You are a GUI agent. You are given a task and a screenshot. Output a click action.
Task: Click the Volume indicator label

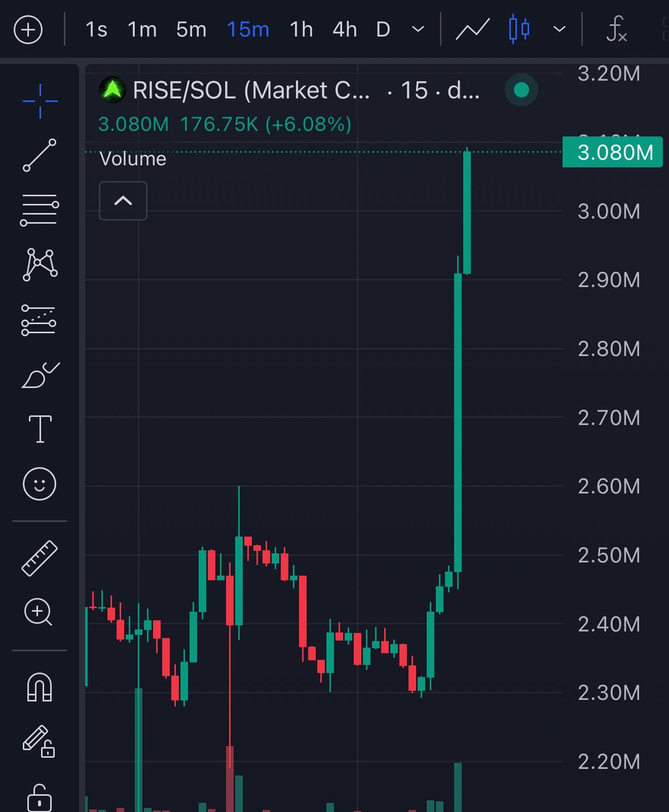click(133, 158)
